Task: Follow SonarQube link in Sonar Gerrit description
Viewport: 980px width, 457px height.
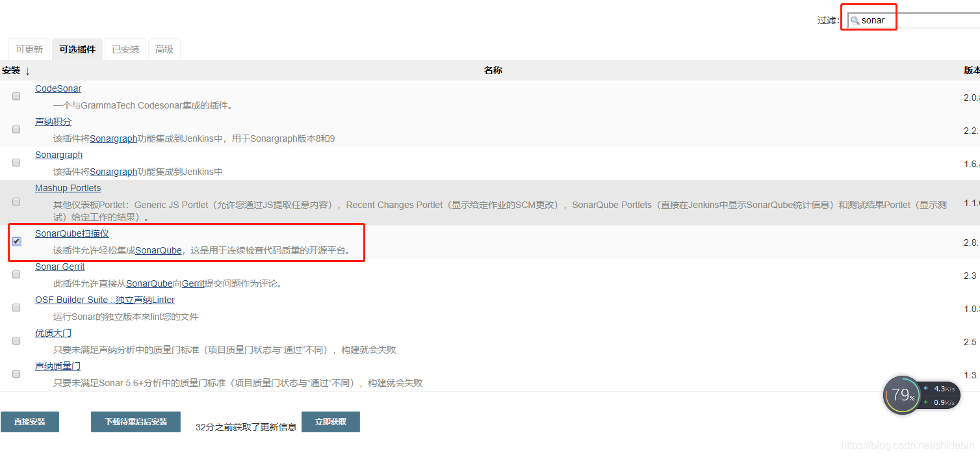Action: pyautogui.click(x=149, y=283)
